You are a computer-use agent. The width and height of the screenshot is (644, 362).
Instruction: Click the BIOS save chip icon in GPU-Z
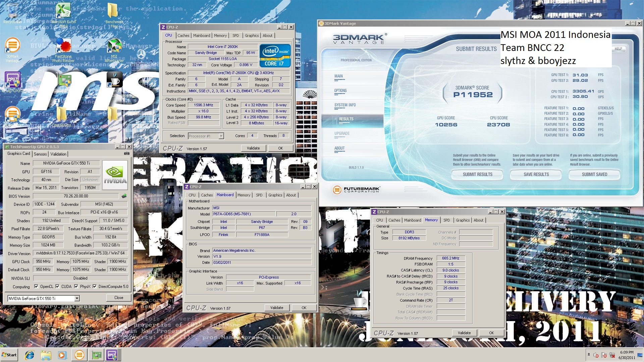pyautogui.click(x=124, y=196)
